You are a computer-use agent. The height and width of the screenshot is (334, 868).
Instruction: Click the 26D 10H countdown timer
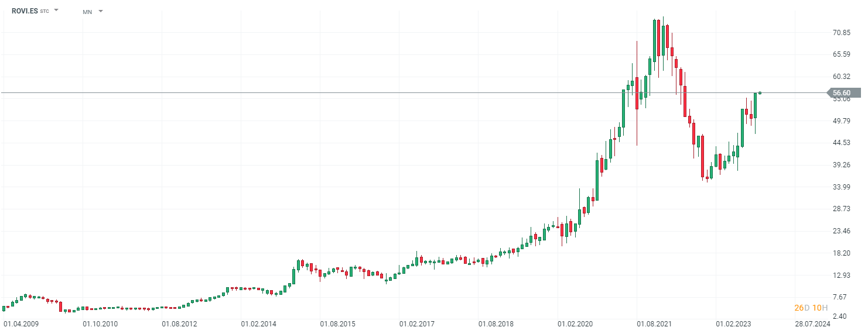point(811,308)
